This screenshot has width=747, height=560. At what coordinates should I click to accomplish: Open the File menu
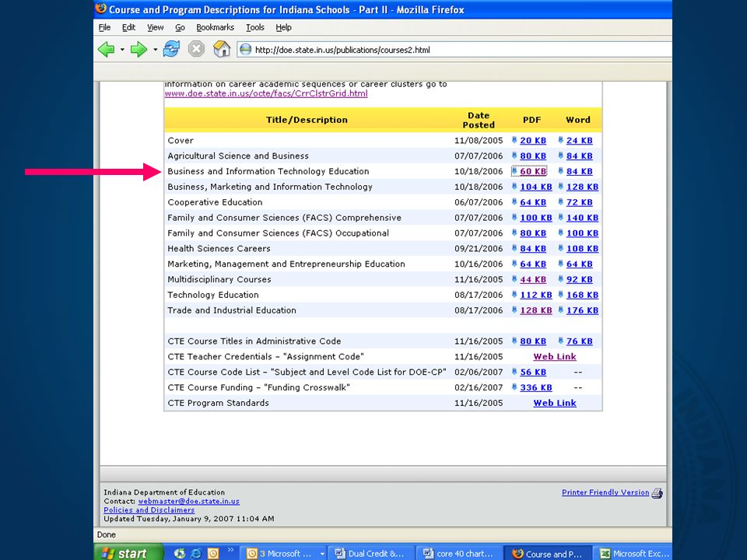coord(104,27)
